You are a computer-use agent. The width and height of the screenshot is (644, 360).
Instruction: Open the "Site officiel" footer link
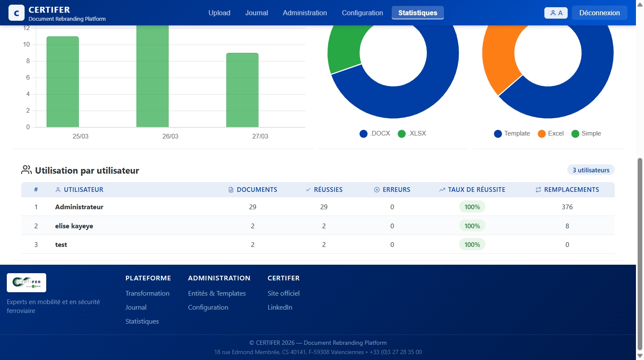pos(283,293)
